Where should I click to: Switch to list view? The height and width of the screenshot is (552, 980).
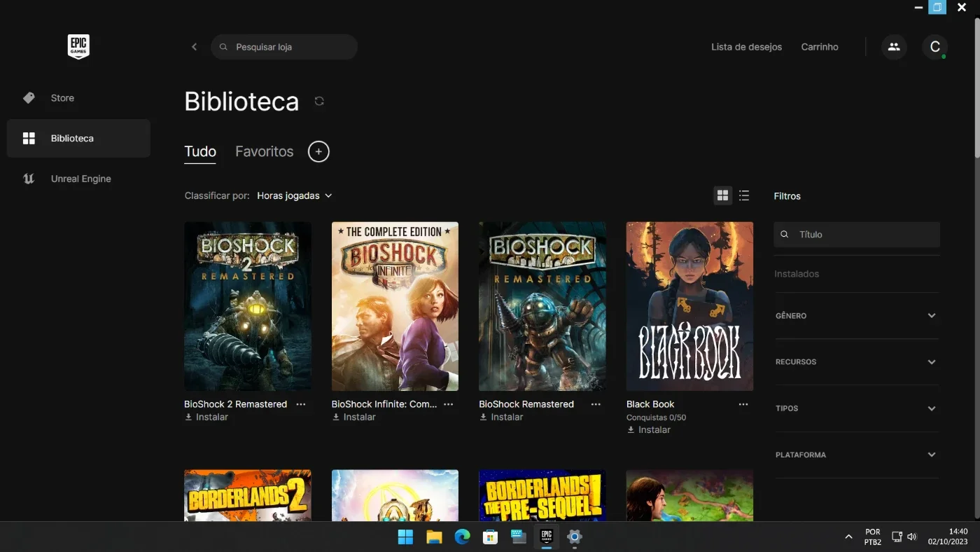click(x=744, y=195)
